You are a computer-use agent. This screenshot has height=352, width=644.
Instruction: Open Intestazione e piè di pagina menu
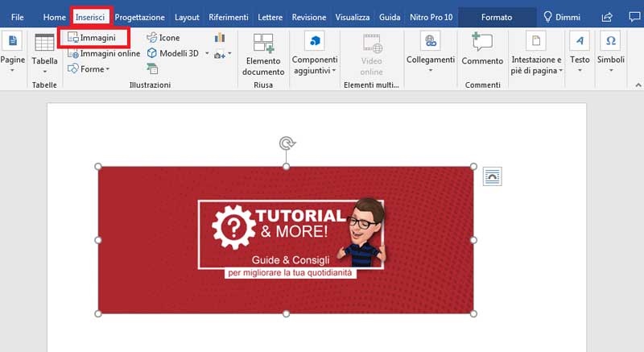pos(536,53)
